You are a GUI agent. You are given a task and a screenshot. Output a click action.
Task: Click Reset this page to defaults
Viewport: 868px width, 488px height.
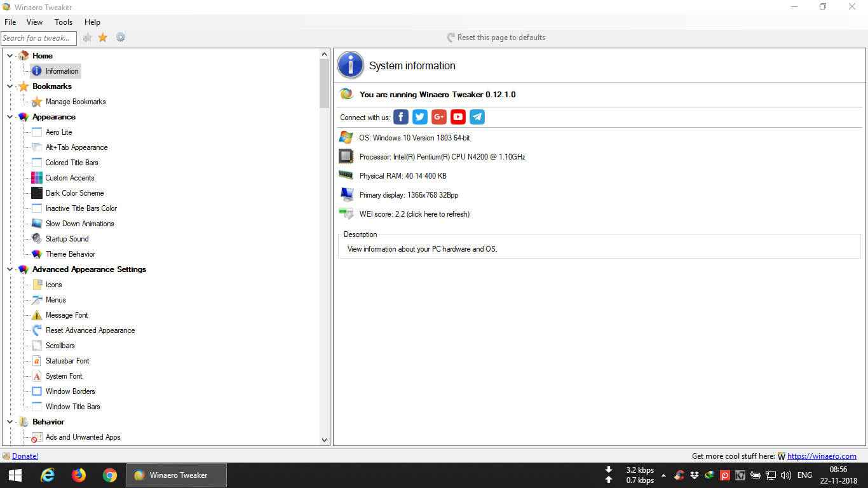(496, 37)
